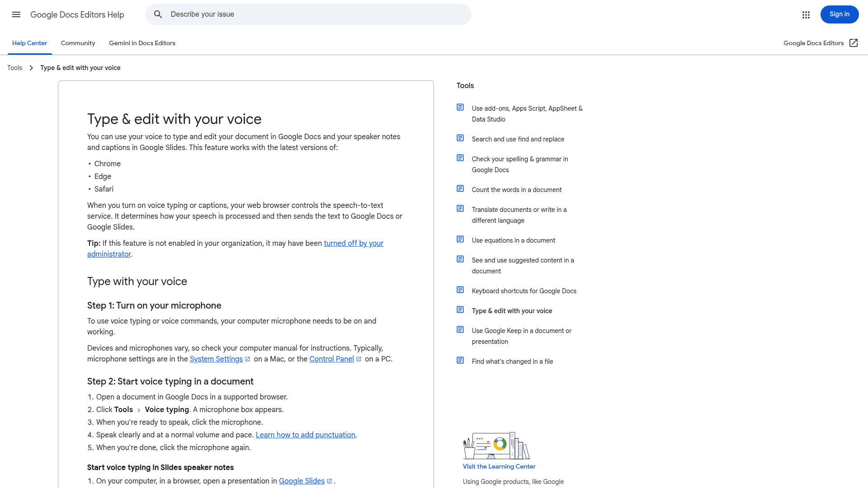Open the 'turned off by your administrator' link
The width and height of the screenshot is (868, 488).
pos(354,243)
